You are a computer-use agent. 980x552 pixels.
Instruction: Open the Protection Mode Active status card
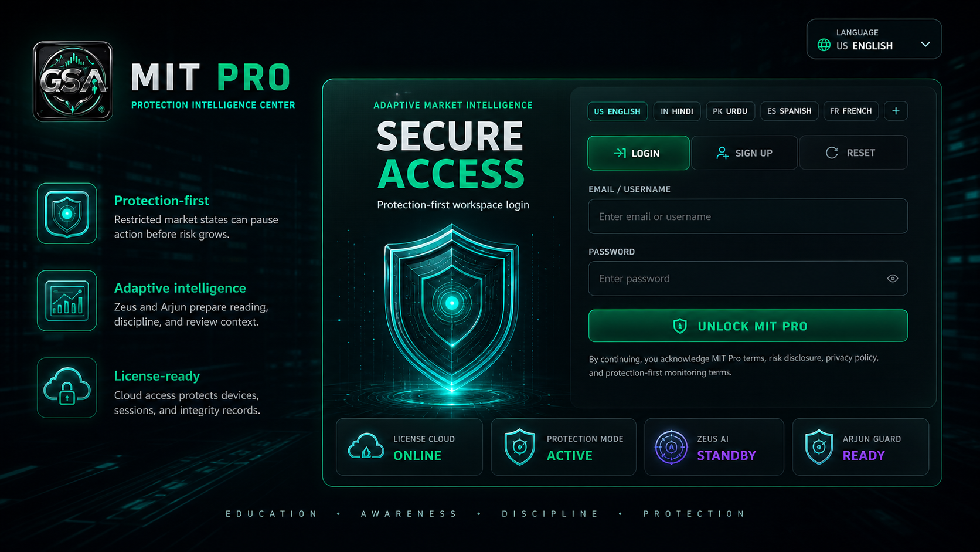click(564, 447)
